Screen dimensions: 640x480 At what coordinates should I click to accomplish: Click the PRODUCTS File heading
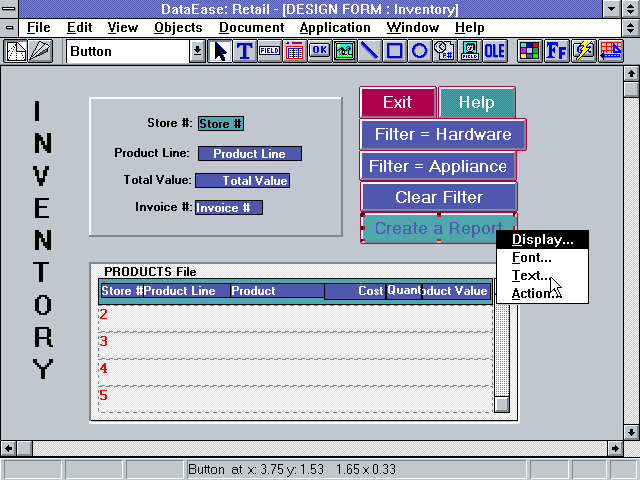[150, 272]
